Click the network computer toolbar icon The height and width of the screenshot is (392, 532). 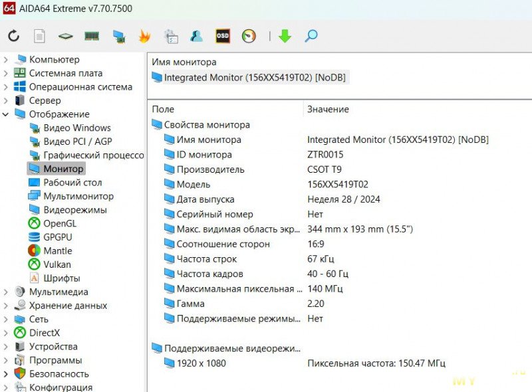(119, 37)
